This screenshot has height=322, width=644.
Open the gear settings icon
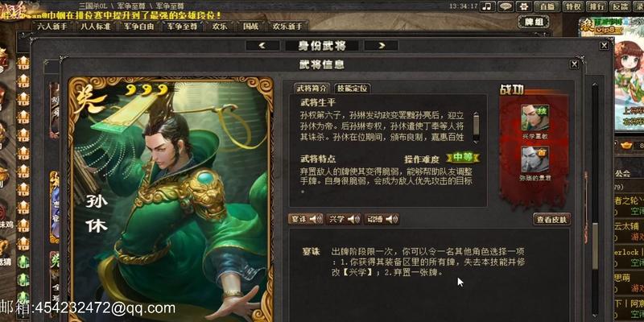coord(524,6)
